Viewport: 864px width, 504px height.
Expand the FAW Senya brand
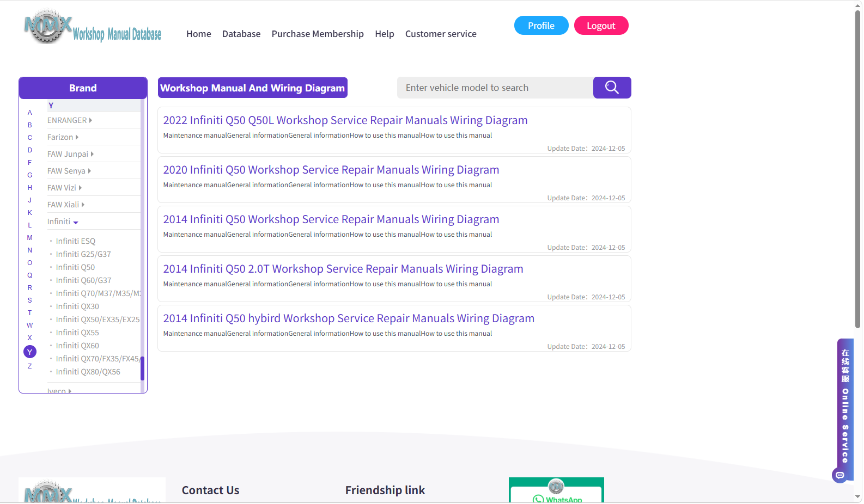69,171
